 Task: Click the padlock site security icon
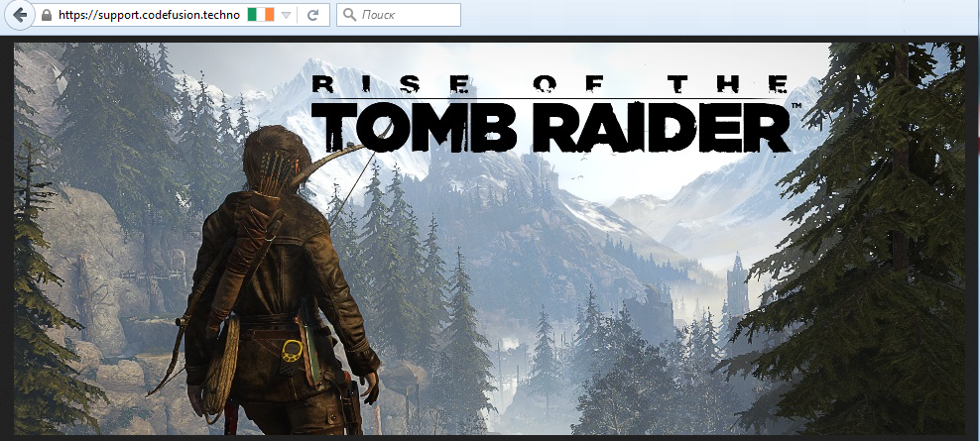coord(47,15)
